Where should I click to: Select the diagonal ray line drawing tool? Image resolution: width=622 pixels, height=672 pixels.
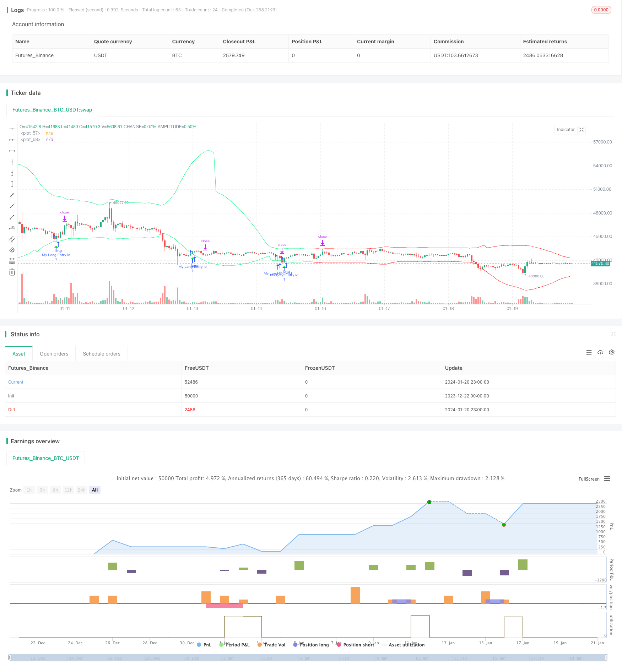tap(12, 206)
